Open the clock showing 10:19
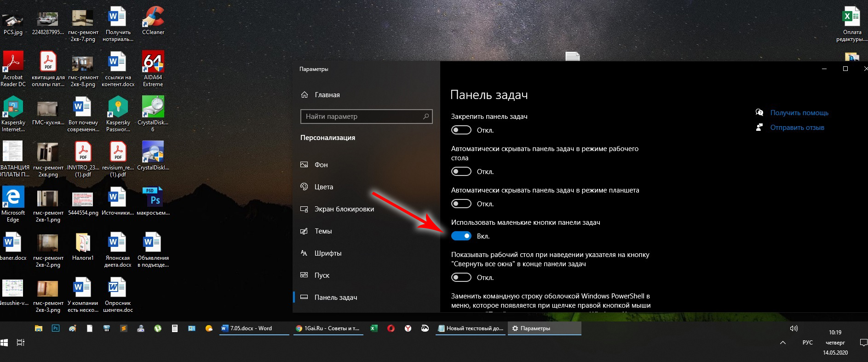Screen dimensions: 868x362 [835, 342]
